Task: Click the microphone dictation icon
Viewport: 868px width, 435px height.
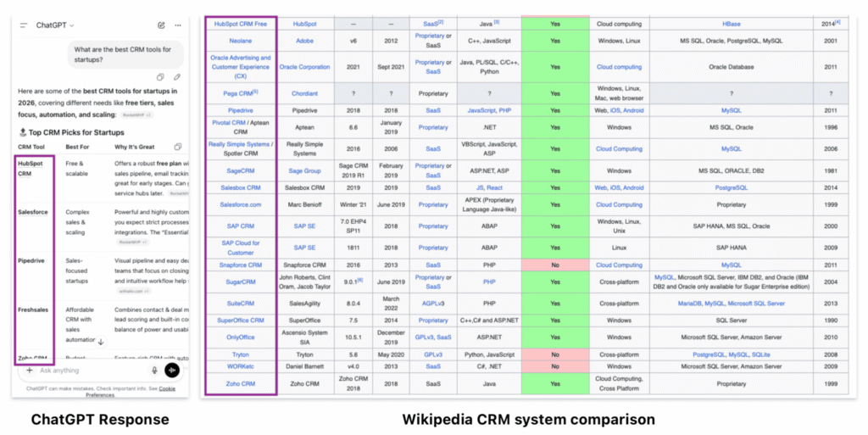Action: coord(154,371)
